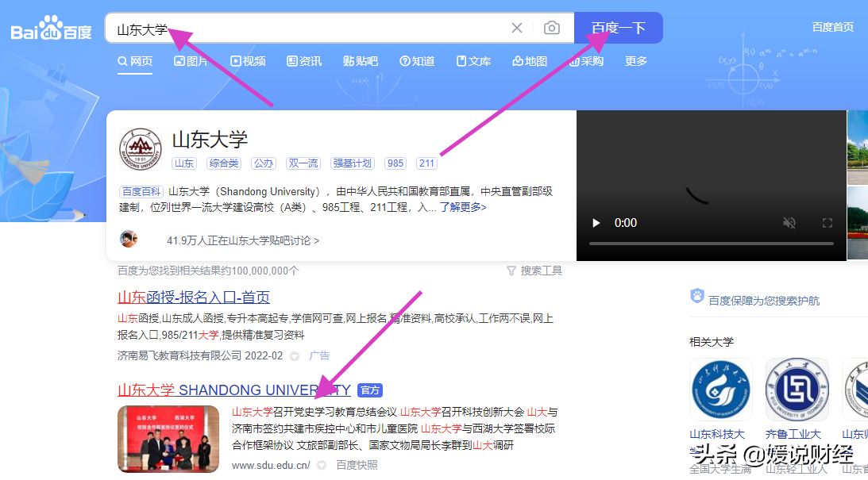868x480 pixels.
Task: Open the signing ceremony thumbnail image
Action: click(168, 439)
